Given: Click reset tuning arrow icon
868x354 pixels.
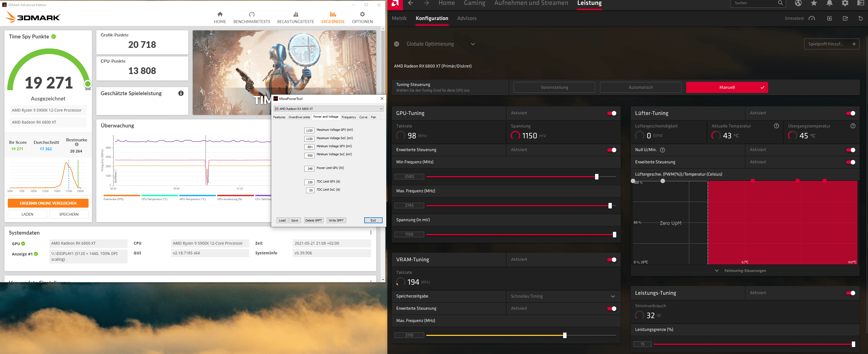Looking at the screenshot, I should tap(860, 18).
